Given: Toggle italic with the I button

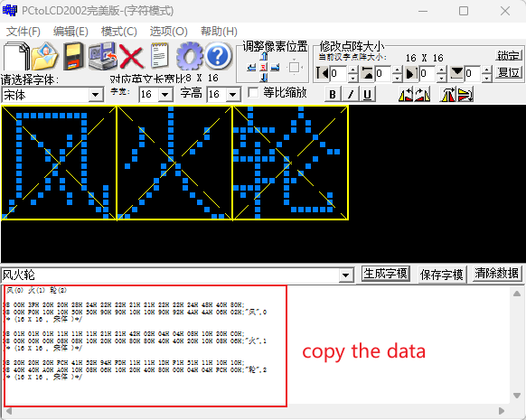Looking at the screenshot, I should pos(351,94).
